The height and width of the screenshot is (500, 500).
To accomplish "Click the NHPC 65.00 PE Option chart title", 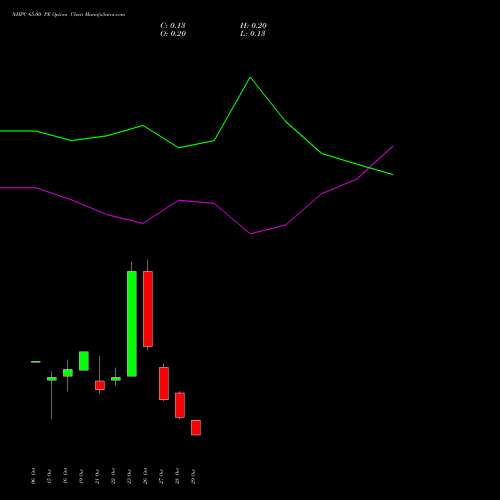I will point(68,15).
